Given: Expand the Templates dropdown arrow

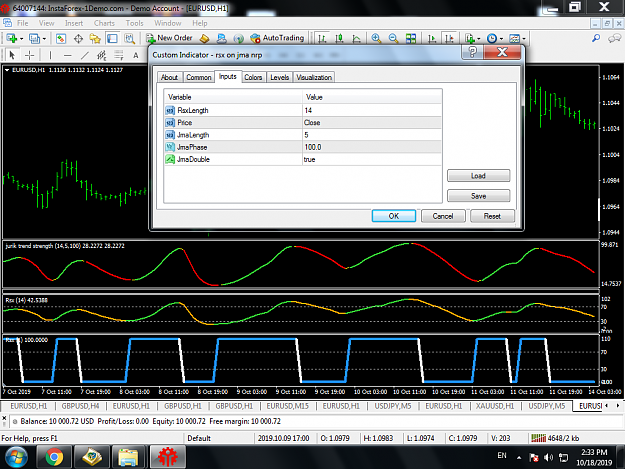Looking at the screenshot, I should [524, 39].
